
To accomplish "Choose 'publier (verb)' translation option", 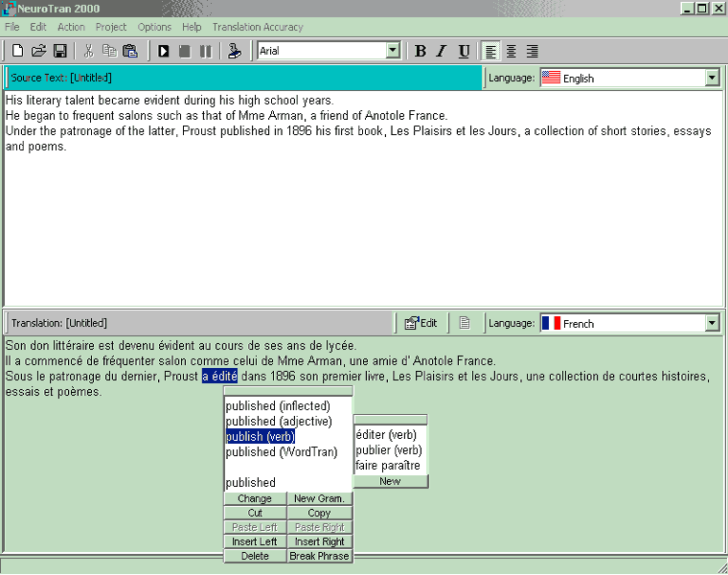I will click(x=389, y=450).
